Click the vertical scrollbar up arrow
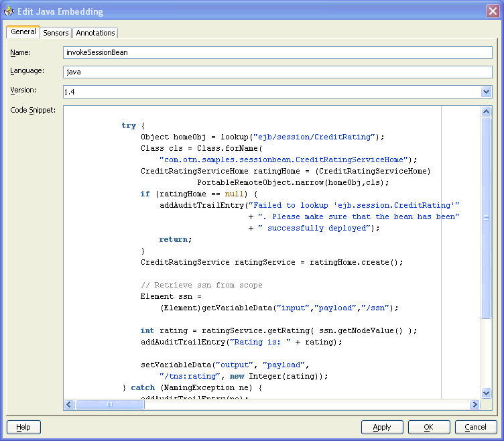The height and width of the screenshot is (441, 504). point(487,111)
